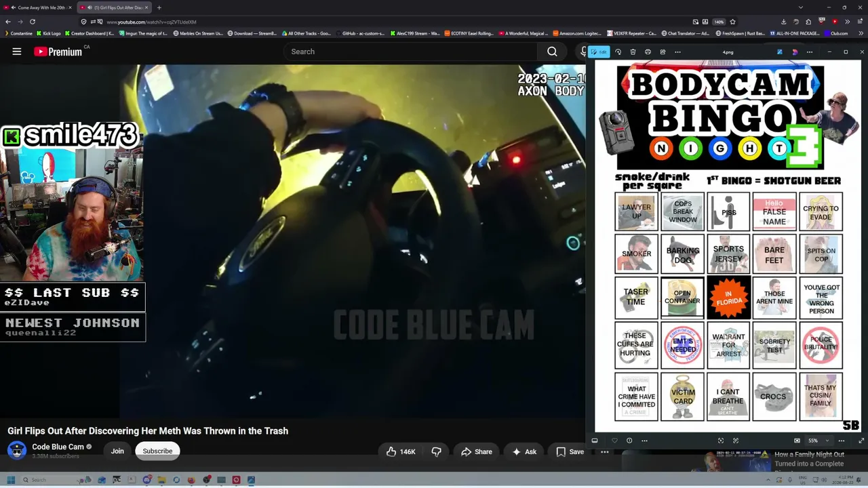Select the Girl Flips Out browser tab
Screen dimensions: 868x488
pyautogui.click(x=114, y=7)
